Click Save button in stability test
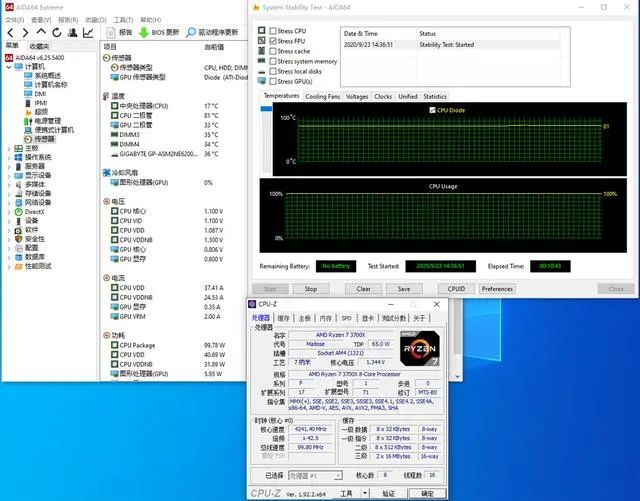Viewport: 640px width, 501px height. pyautogui.click(x=404, y=289)
